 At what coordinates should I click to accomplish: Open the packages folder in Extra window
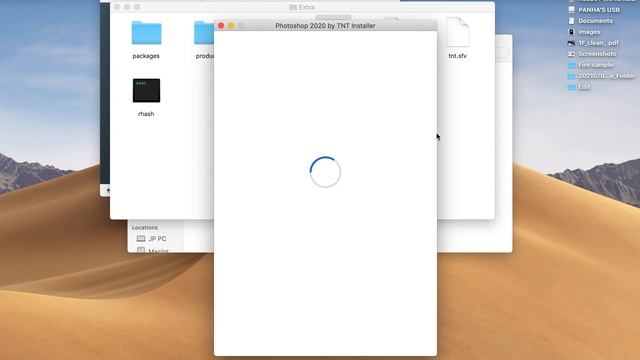(146, 33)
